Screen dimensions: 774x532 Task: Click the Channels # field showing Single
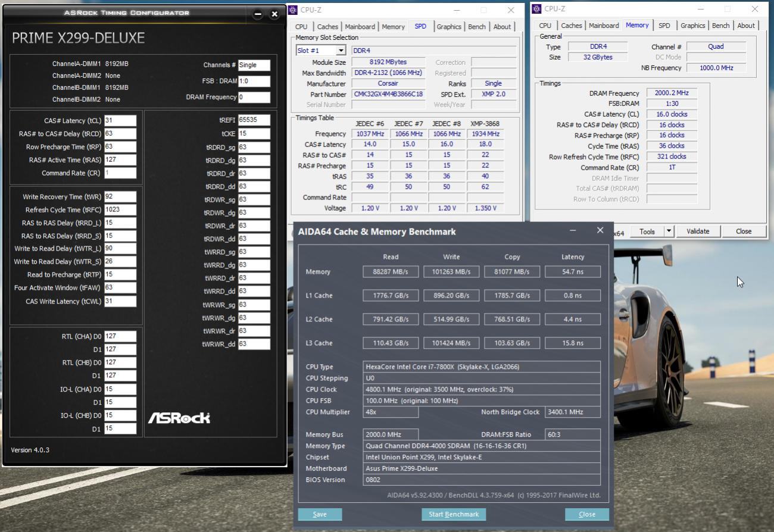[x=254, y=65]
